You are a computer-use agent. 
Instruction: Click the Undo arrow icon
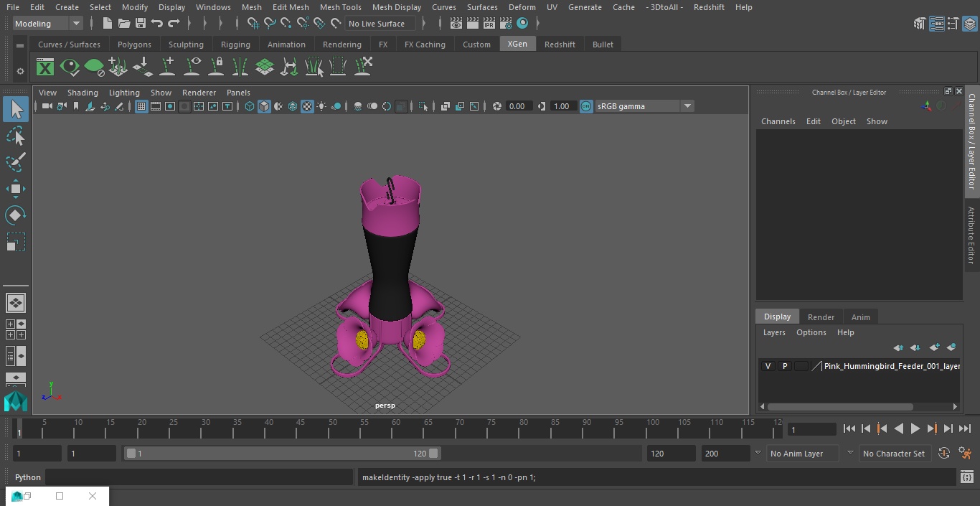click(x=156, y=24)
